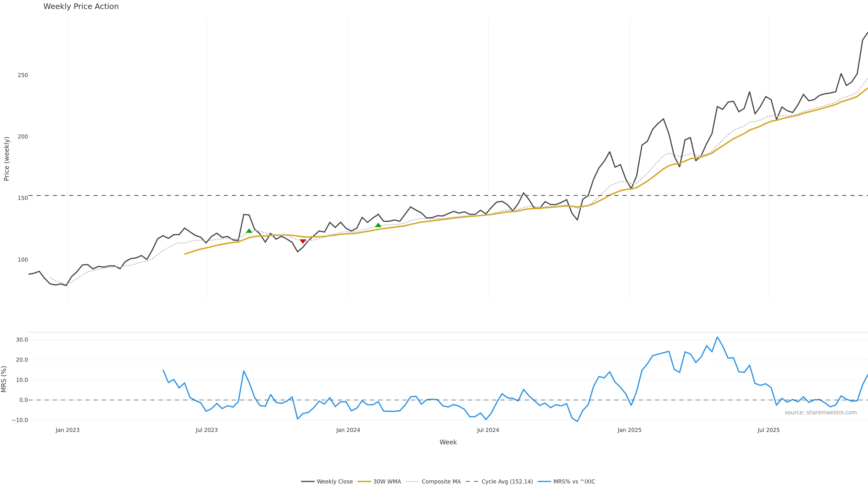Click the Week x-axis title
The width and height of the screenshot is (868, 488).
pyautogui.click(x=448, y=442)
